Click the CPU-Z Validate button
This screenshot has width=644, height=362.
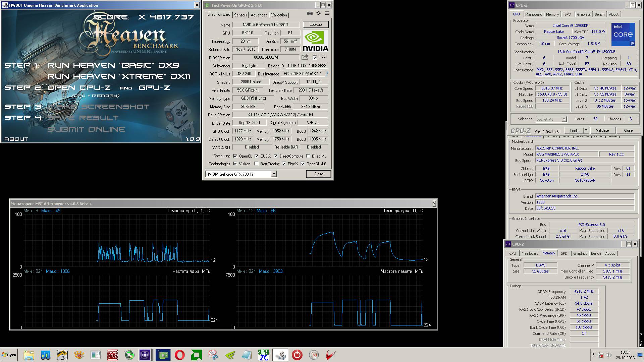[x=602, y=130]
